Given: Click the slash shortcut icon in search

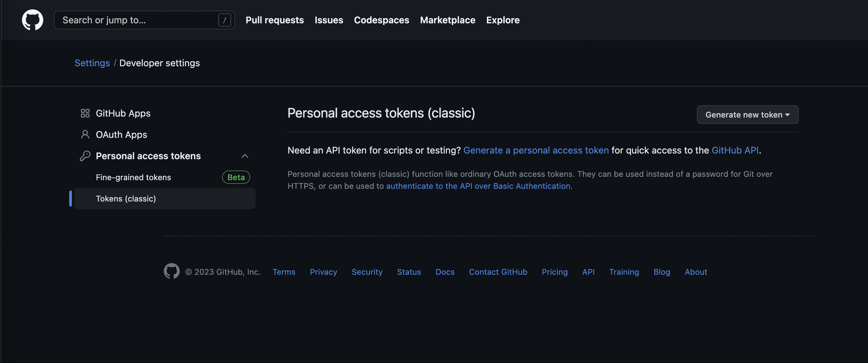Looking at the screenshot, I should (224, 20).
